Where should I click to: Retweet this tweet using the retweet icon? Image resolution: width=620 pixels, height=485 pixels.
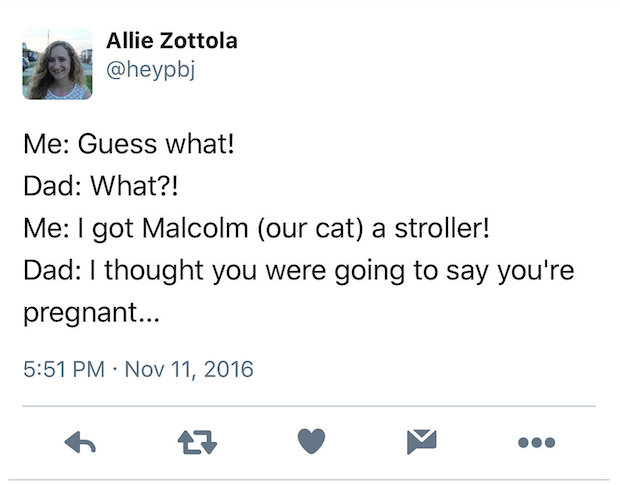[194, 441]
